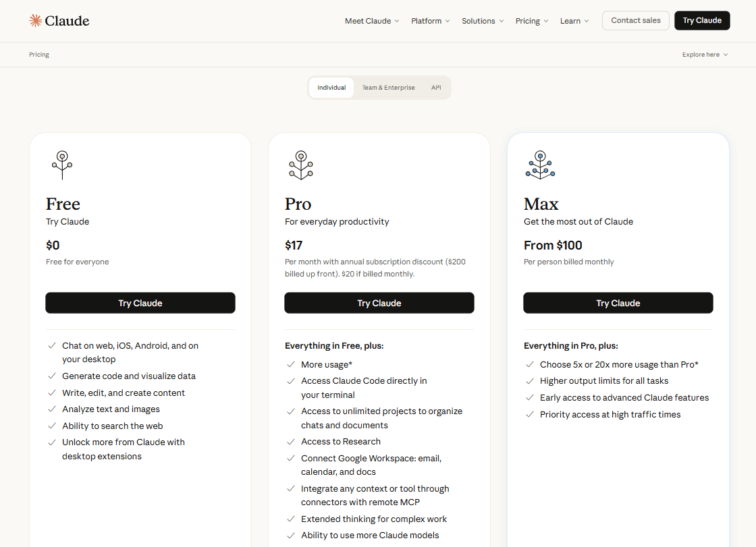Click the $17 price text
756x547 pixels.
[x=294, y=246]
